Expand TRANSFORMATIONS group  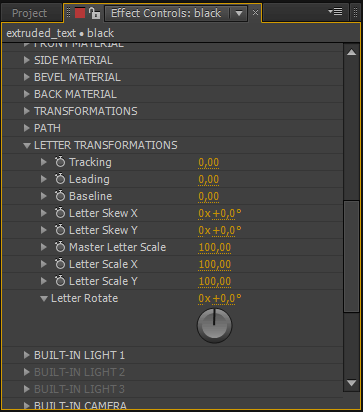coord(26,111)
